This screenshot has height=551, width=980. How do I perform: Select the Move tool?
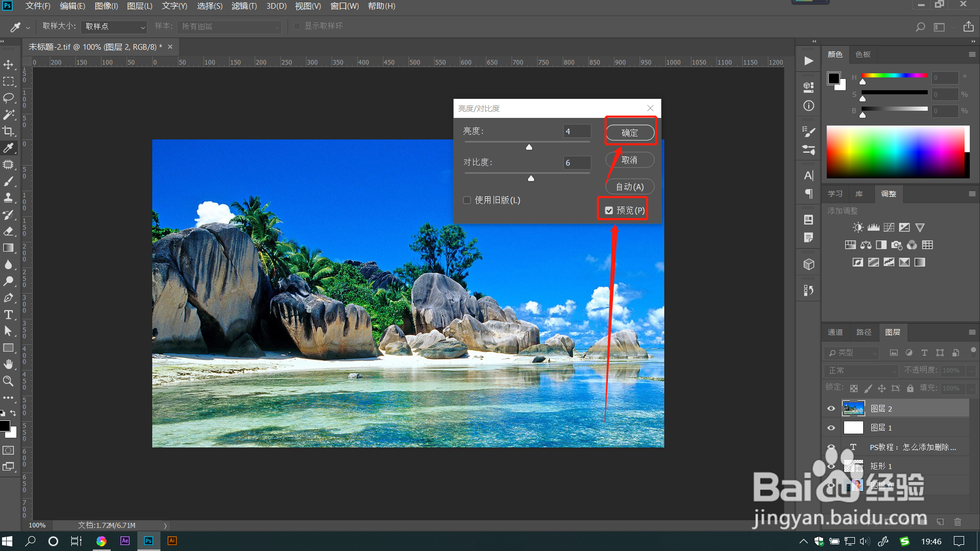9,65
